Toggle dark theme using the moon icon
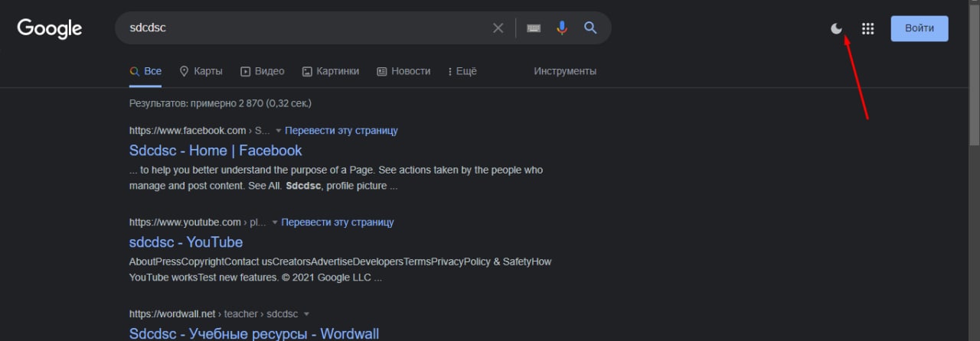The height and width of the screenshot is (341, 980). (x=837, y=29)
